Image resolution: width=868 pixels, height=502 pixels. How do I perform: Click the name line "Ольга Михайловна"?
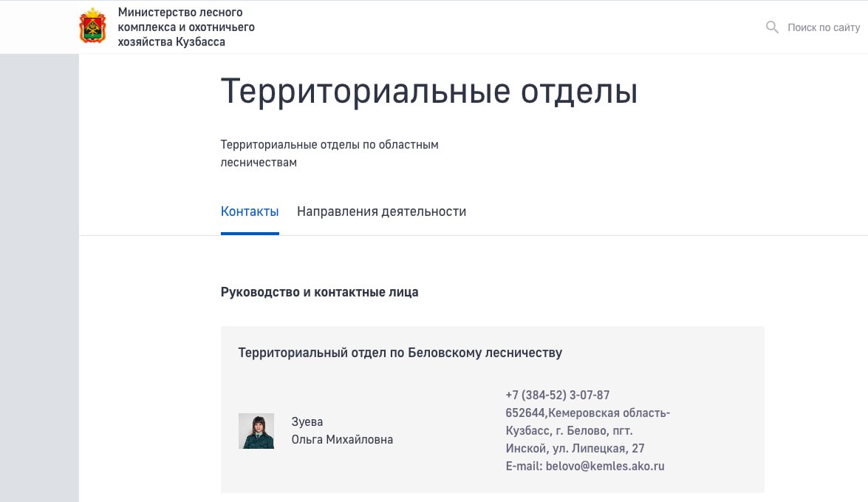click(342, 440)
